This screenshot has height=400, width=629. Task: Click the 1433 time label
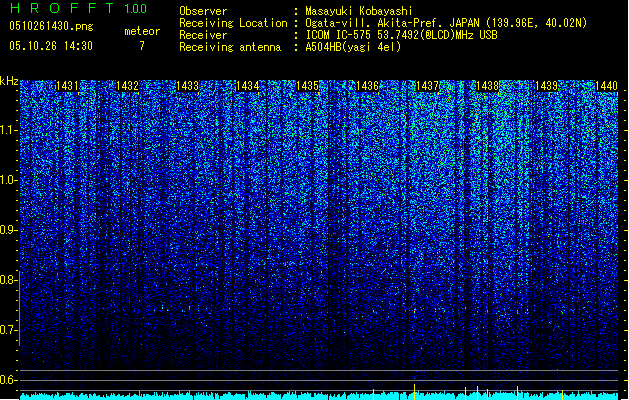point(187,86)
